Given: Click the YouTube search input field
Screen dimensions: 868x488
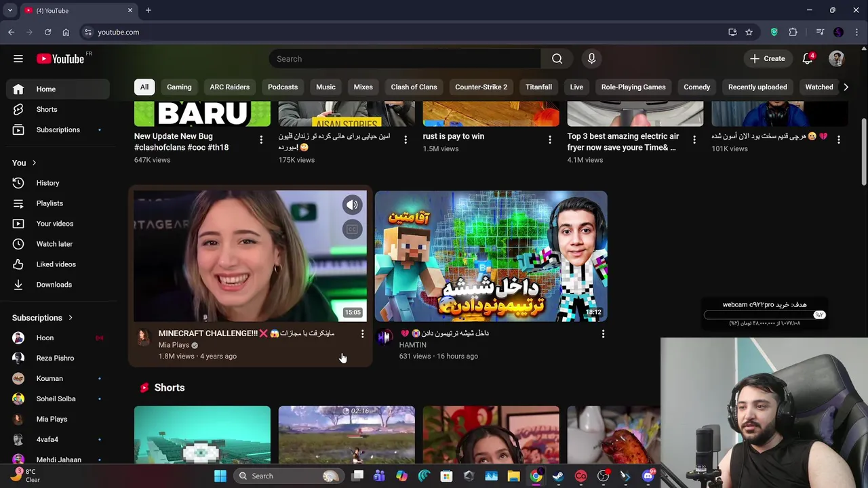Looking at the screenshot, I should [405, 59].
